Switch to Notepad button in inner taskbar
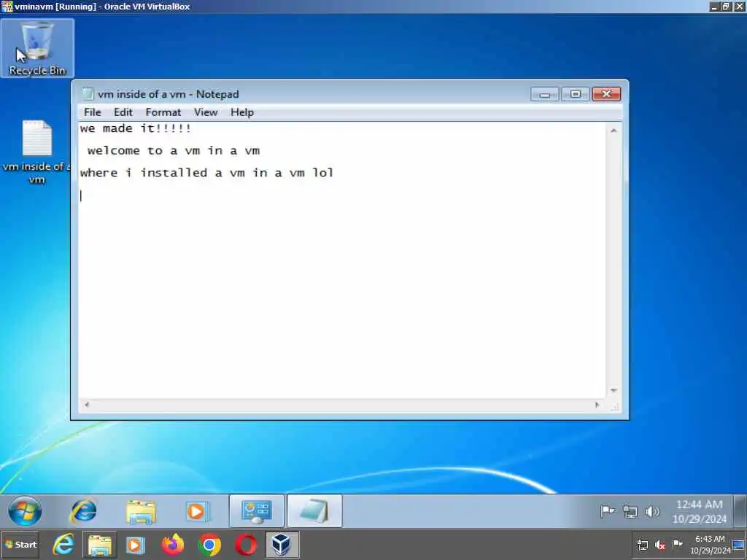The width and height of the screenshot is (747, 560). (314, 511)
